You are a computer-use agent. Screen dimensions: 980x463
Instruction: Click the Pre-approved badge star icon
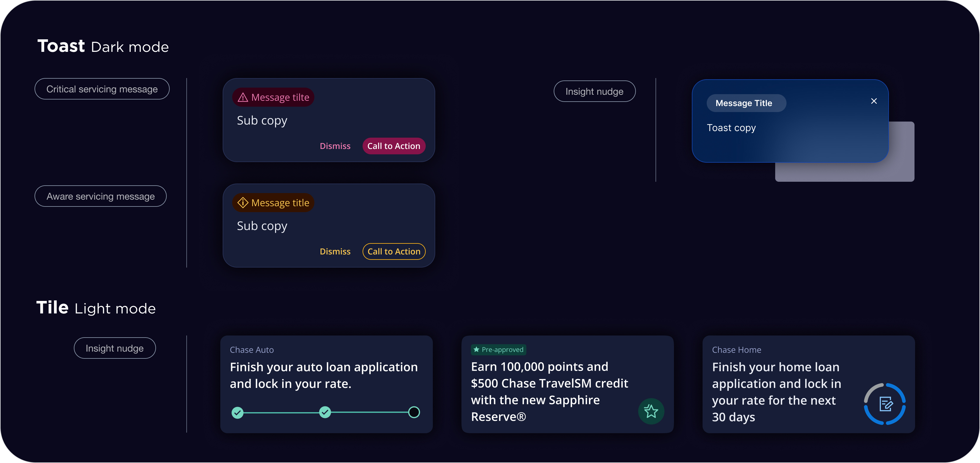pos(476,349)
